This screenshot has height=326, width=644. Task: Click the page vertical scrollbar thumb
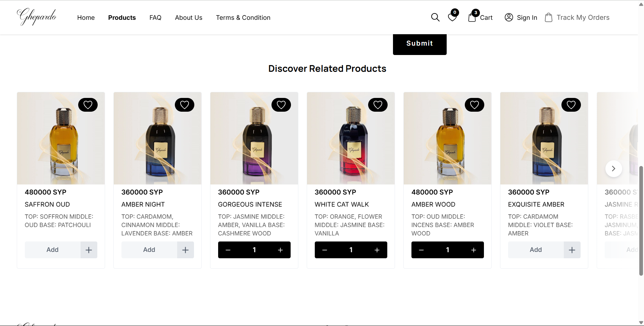coord(641,221)
